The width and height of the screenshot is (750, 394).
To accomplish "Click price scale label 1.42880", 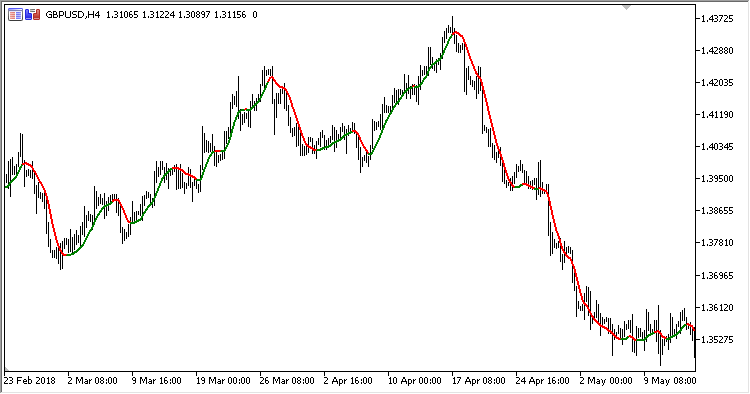I will tap(717, 51).
